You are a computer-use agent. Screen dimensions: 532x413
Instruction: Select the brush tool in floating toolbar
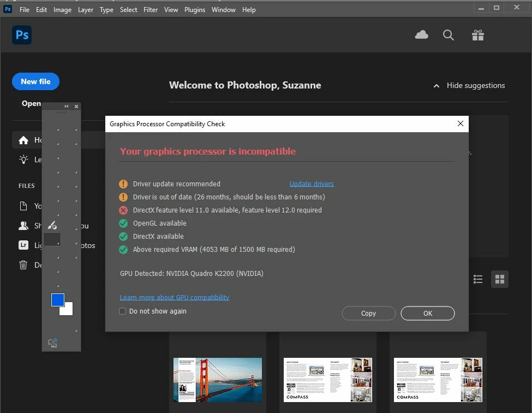point(52,225)
